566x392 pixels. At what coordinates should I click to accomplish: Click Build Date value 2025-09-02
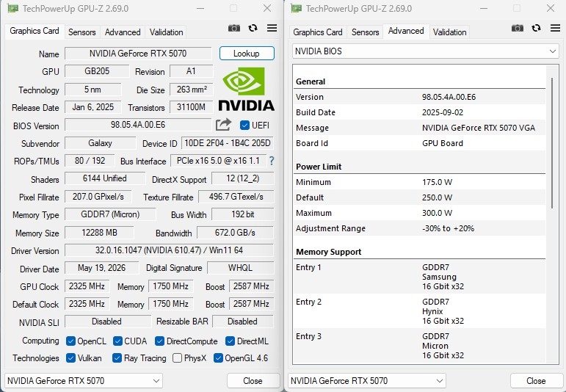(443, 112)
